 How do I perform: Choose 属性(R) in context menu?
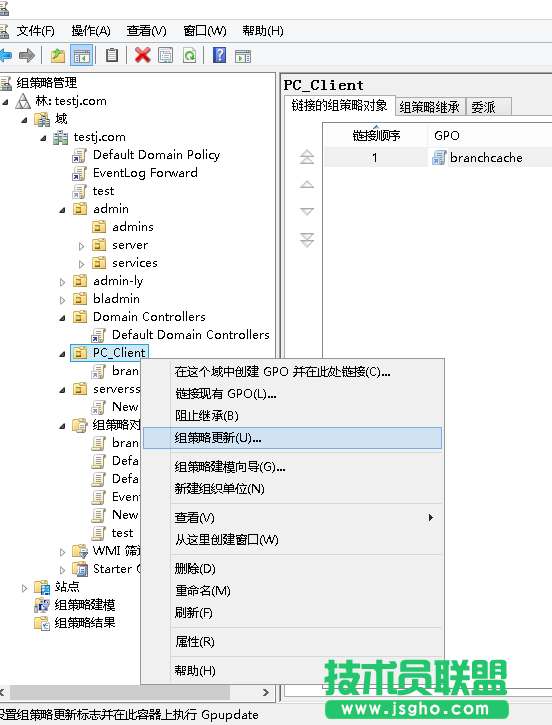pos(292,642)
